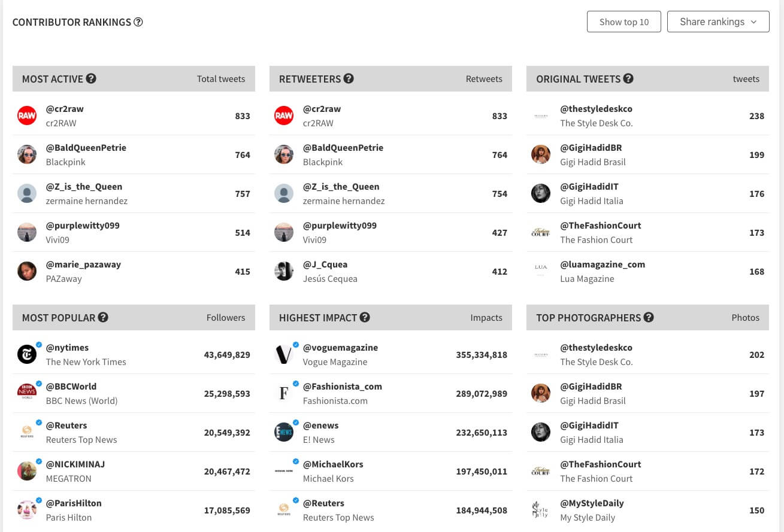The height and width of the screenshot is (532, 784).
Task: Click the verified badge next to @nytimes
Action: (38, 344)
